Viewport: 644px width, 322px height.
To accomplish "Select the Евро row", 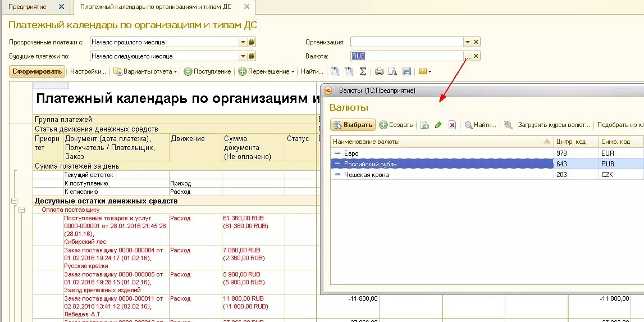I will point(487,153).
